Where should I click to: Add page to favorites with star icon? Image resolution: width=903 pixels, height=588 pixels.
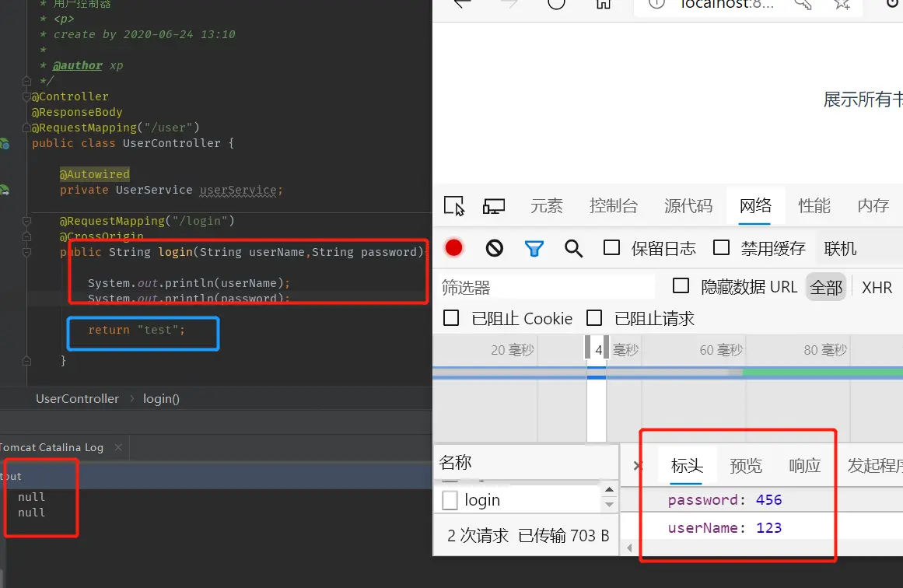[842, 3]
